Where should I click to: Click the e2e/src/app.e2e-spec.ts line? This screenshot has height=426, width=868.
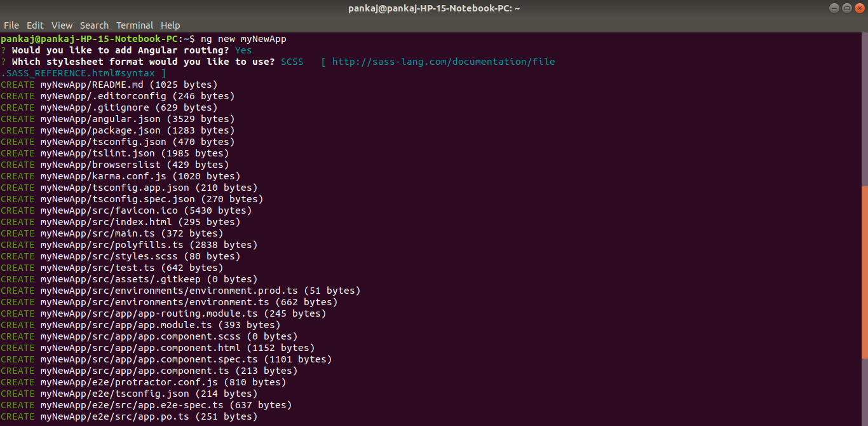pos(146,405)
